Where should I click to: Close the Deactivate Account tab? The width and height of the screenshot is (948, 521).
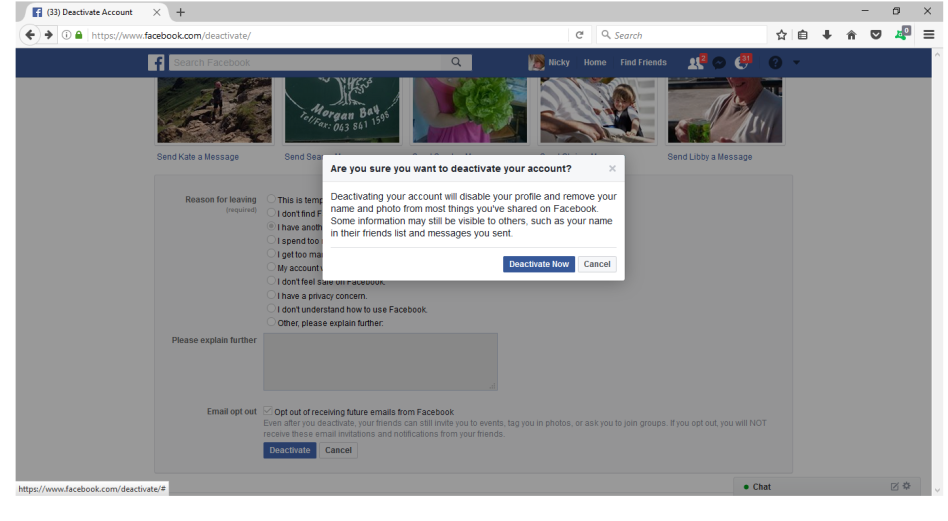[x=157, y=12]
